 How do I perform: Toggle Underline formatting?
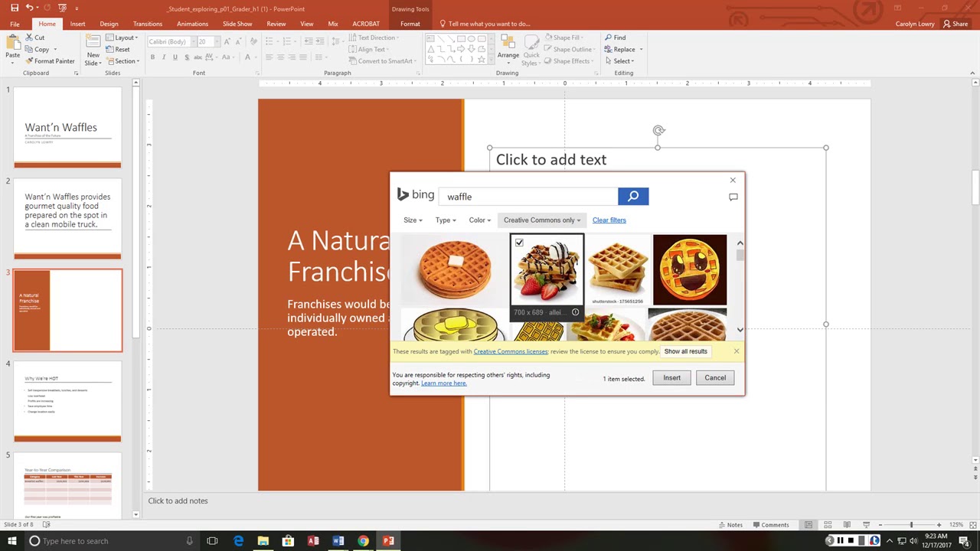pyautogui.click(x=175, y=57)
